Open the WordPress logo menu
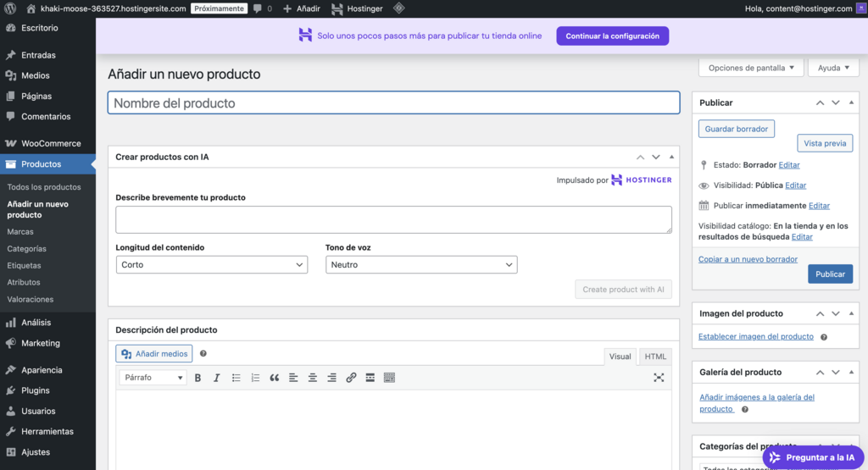Image resolution: width=868 pixels, height=470 pixels. pyautogui.click(x=11, y=8)
